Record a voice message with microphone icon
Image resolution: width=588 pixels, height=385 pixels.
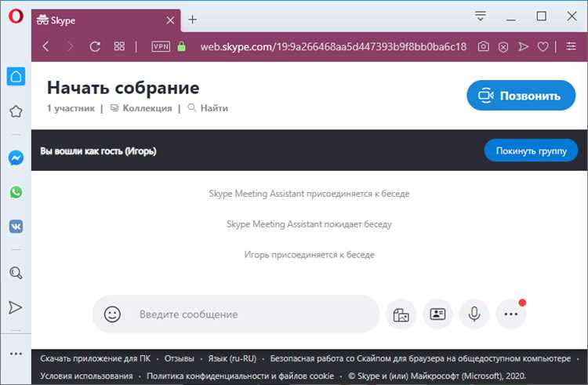(474, 314)
